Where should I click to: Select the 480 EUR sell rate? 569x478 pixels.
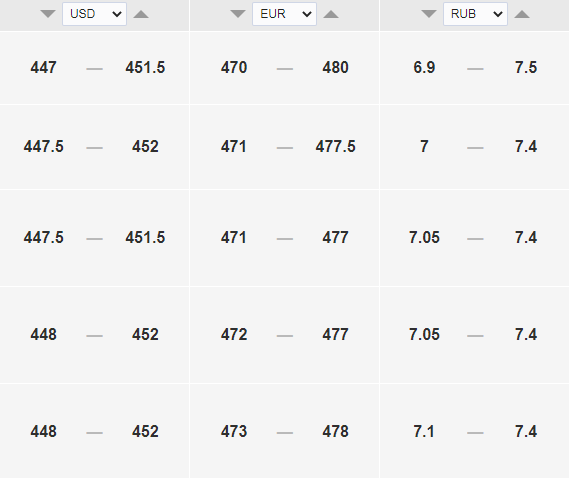[x=335, y=68]
